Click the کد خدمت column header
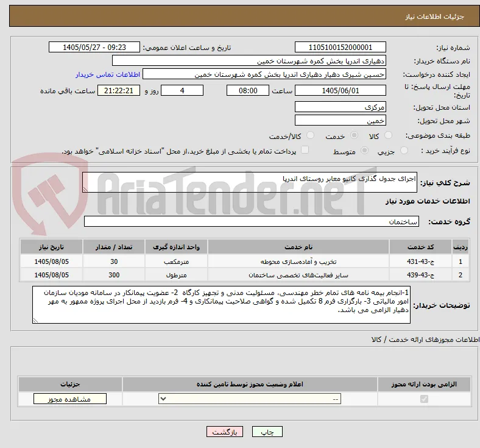This screenshot has height=448, width=480. 421,247
